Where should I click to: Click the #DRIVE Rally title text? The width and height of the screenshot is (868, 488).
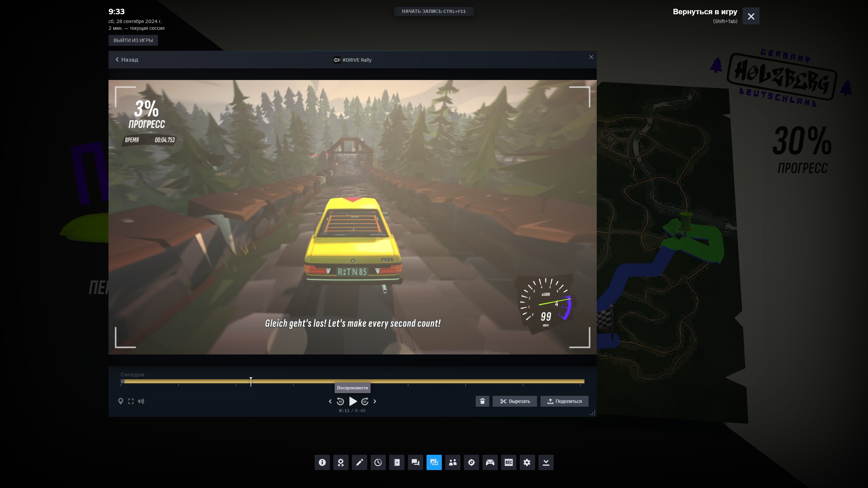click(x=357, y=60)
